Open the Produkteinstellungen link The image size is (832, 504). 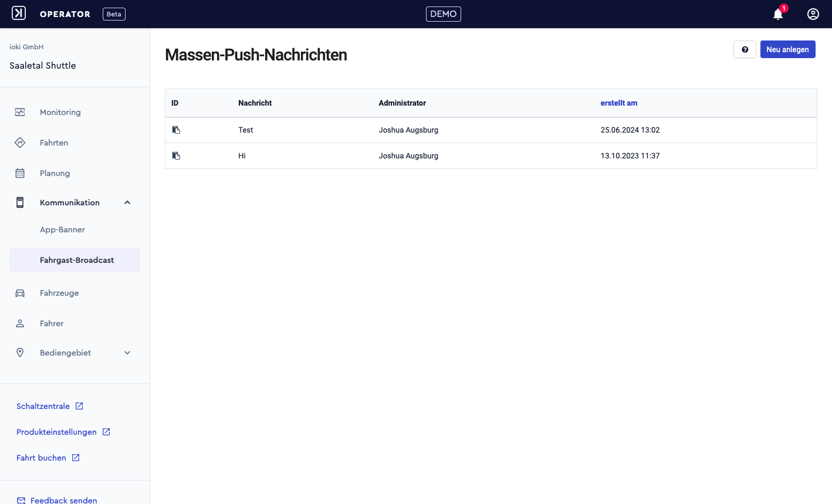point(56,432)
